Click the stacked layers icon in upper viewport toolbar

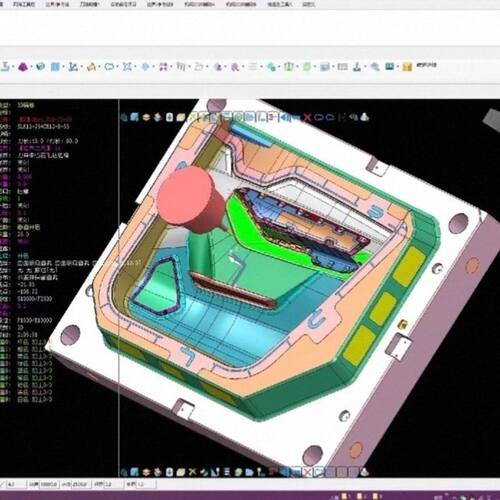tap(146, 117)
